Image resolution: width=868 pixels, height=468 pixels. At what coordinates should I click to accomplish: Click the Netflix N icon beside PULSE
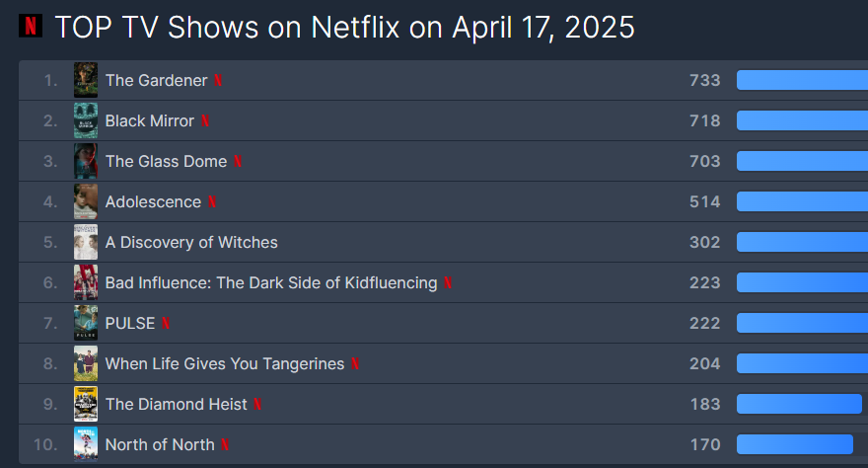(x=166, y=324)
